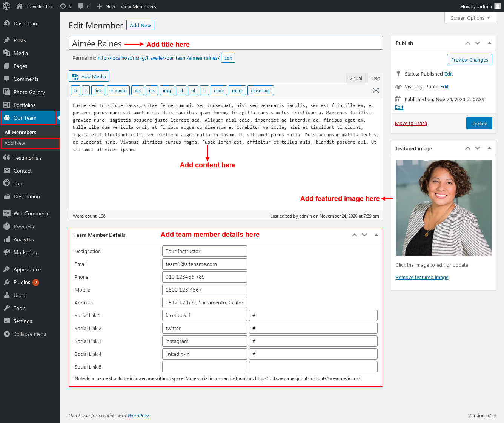Open the WooCommerce sidebar menu

(31, 213)
